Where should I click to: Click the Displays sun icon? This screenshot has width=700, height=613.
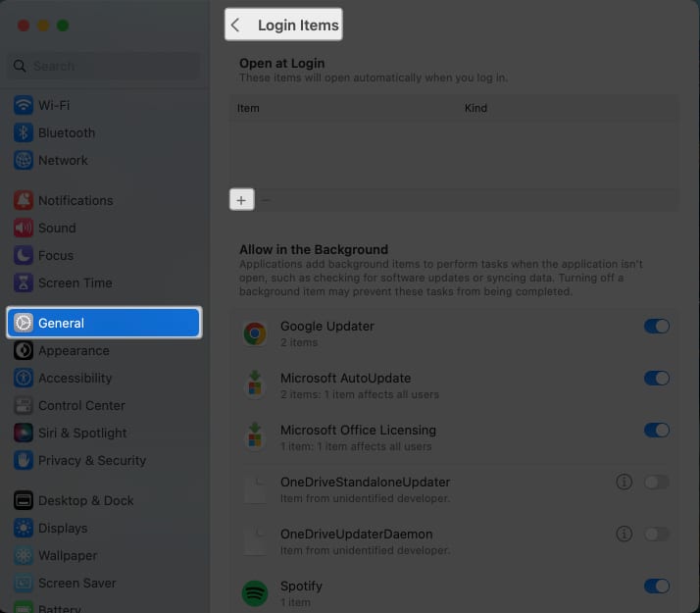click(24, 528)
